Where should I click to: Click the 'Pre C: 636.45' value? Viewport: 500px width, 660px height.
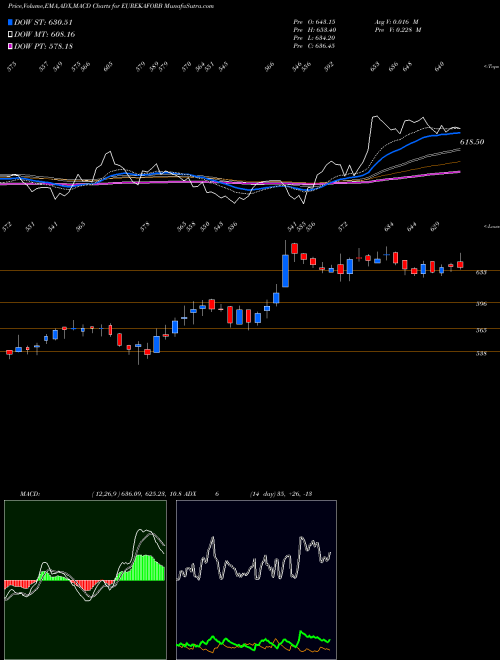tap(314, 46)
